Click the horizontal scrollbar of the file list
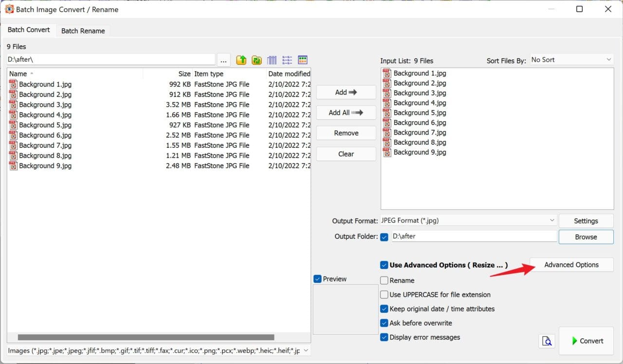Screen dimensions: 623x364 [x=146, y=337]
